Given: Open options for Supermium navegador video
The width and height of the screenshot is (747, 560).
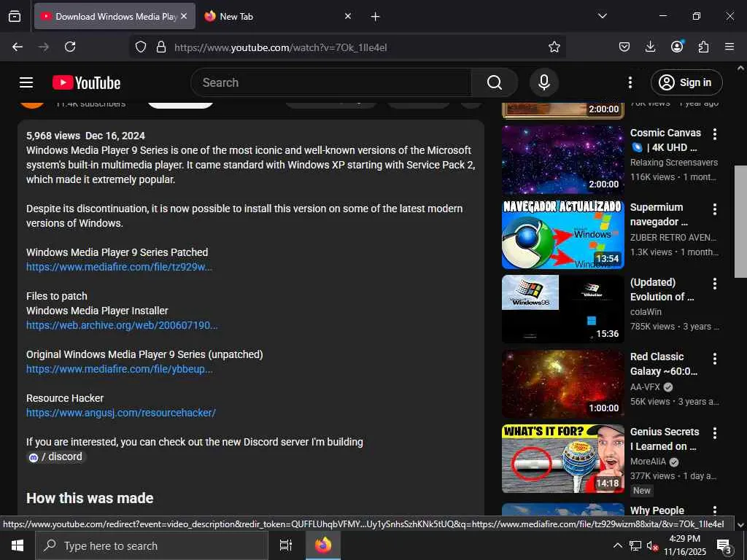Looking at the screenshot, I should tap(715, 209).
